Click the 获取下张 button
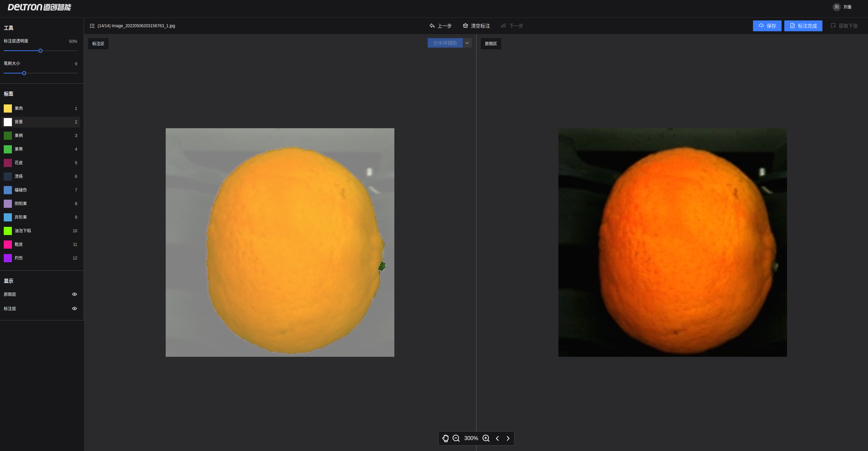Screen dimensions: 868x451 [844, 26]
